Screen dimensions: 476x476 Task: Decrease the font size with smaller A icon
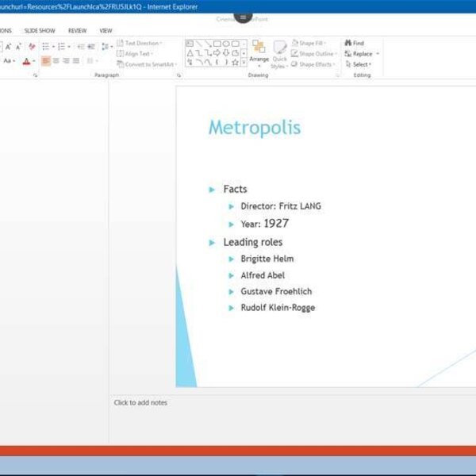pyautogui.click(x=18, y=47)
